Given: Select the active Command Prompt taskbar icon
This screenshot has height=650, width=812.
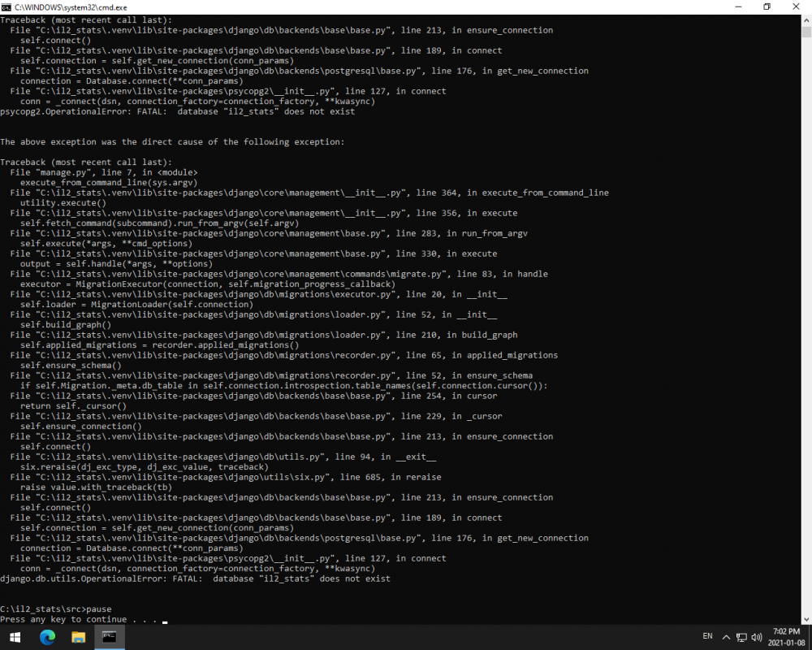Looking at the screenshot, I should click(109, 637).
